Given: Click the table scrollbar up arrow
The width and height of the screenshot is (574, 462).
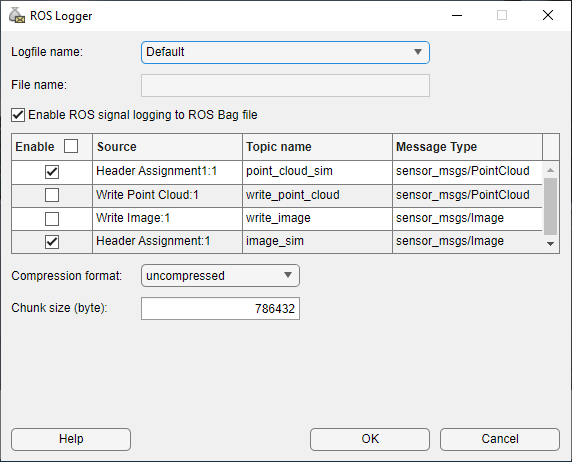Looking at the screenshot, I should (550, 170).
